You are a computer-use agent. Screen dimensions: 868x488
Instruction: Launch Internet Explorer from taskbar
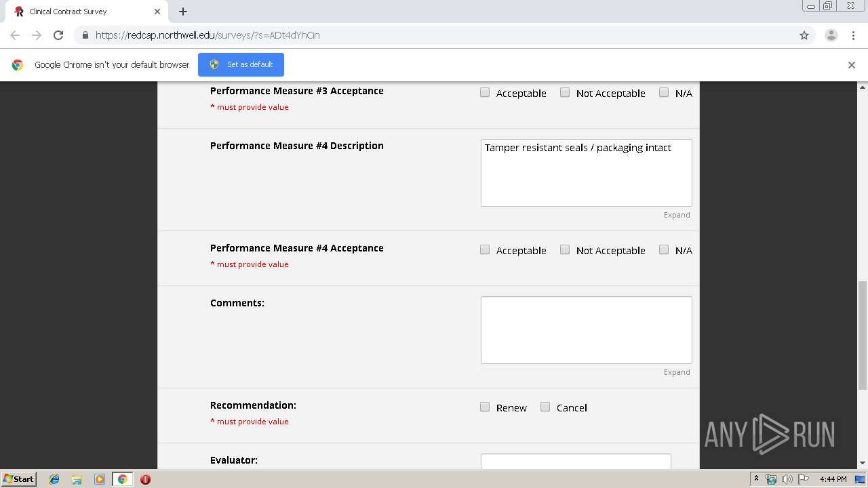54,479
